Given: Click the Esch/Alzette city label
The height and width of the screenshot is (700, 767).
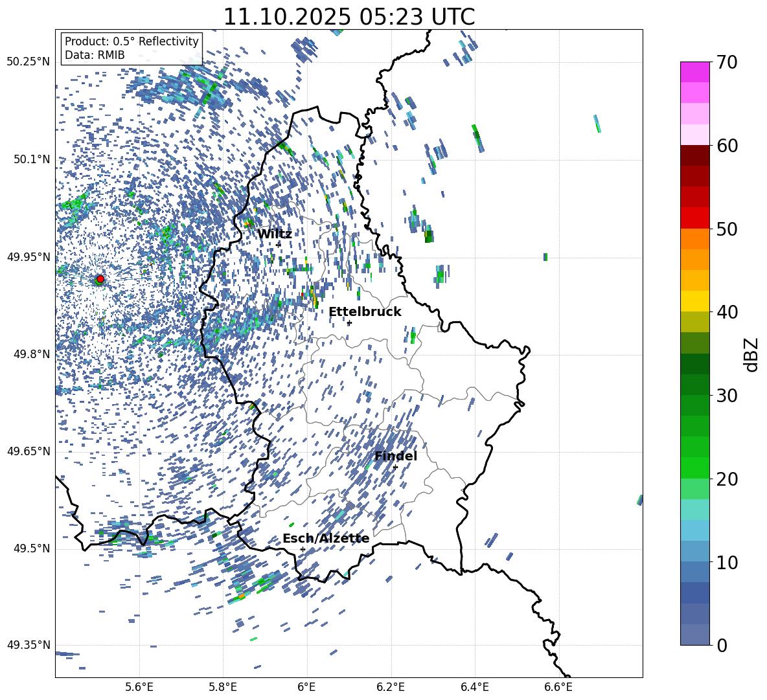Looking at the screenshot, I should [x=326, y=539].
